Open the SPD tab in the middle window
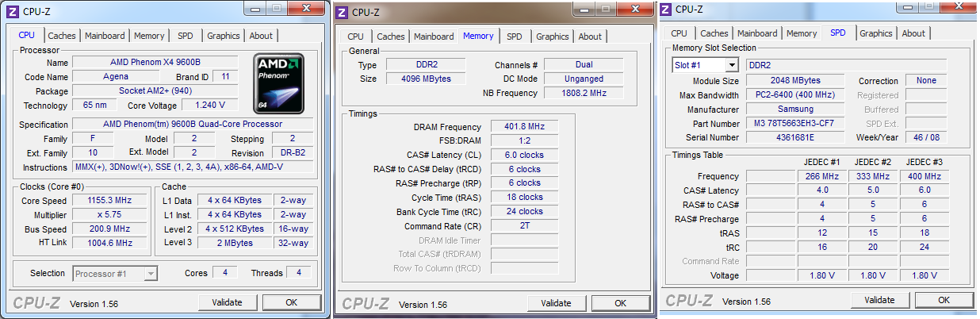 coord(515,37)
